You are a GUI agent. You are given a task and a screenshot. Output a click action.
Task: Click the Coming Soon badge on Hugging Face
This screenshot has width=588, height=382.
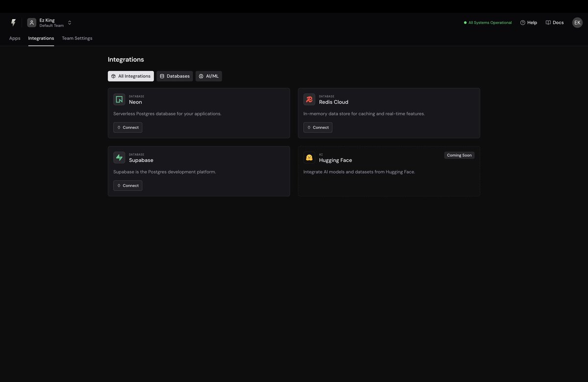coord(459,155)
